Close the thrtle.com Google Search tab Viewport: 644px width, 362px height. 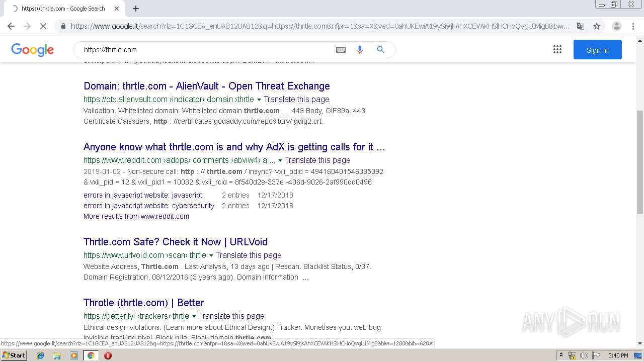(117, 9)
